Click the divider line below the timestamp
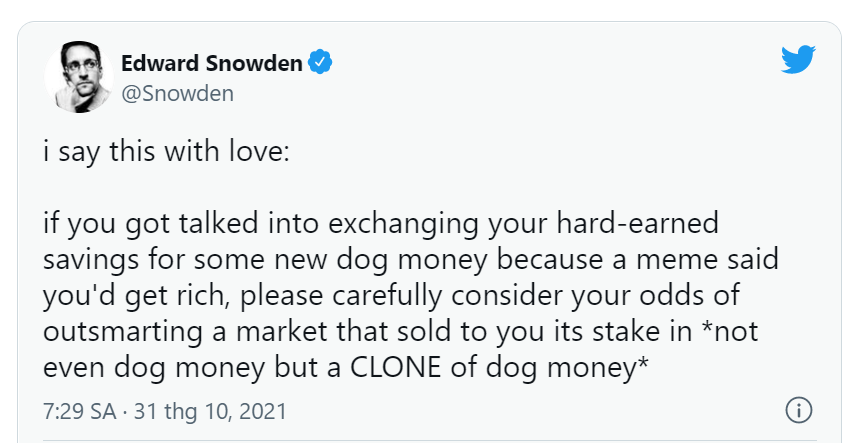 point(430,440)
